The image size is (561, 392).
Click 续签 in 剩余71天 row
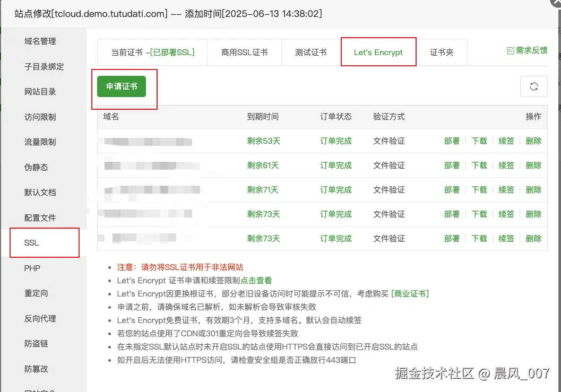[506, 189]
